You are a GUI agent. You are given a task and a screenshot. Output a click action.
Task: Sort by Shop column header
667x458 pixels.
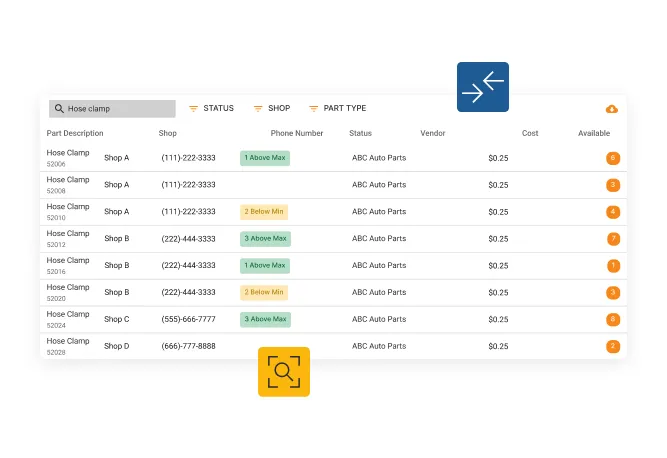point(168,133)
